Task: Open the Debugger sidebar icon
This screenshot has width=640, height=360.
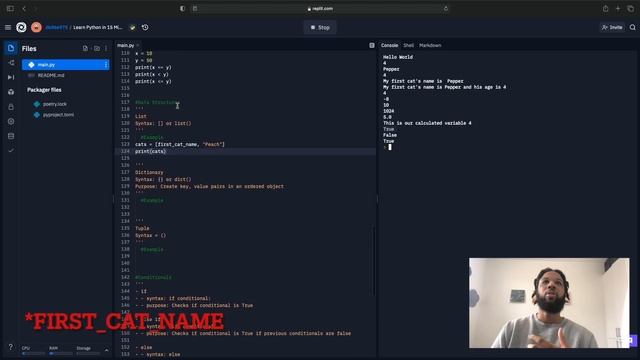Action: (x=11, y=77)
